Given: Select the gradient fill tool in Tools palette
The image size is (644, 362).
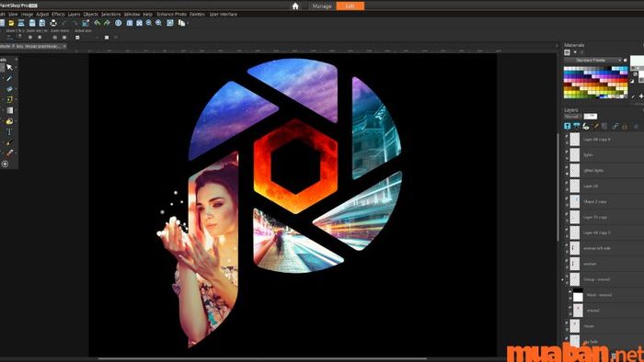Looking at the screenshot, I should click(9, 110).
